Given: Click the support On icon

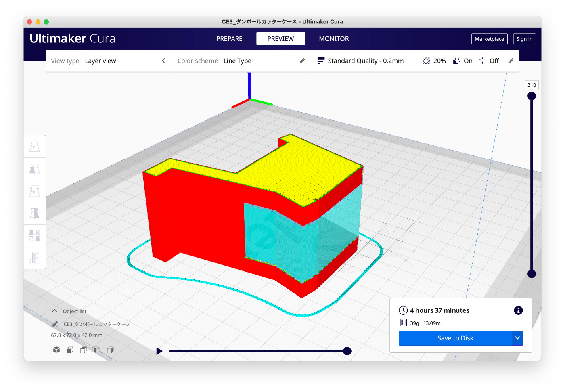Looking at the screenshot, I should (457, 61).
